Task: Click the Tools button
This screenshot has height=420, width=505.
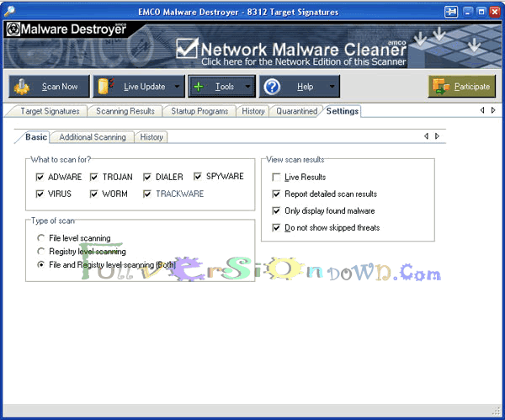Action: 221,87
